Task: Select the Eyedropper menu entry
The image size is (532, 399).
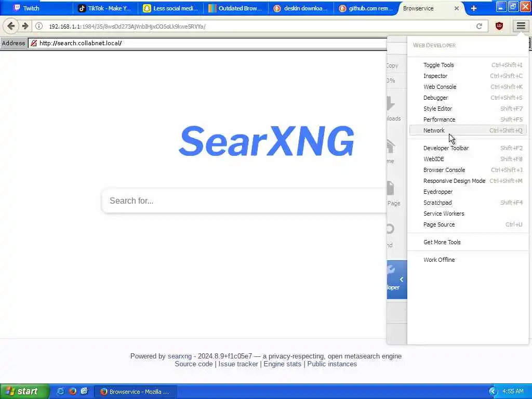Action: point(468,192)
